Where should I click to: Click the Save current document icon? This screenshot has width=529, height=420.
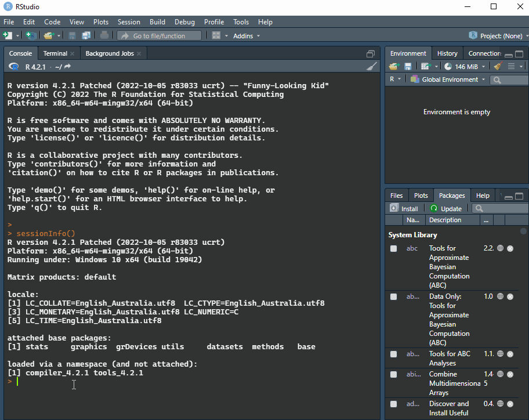click(72, 35)
